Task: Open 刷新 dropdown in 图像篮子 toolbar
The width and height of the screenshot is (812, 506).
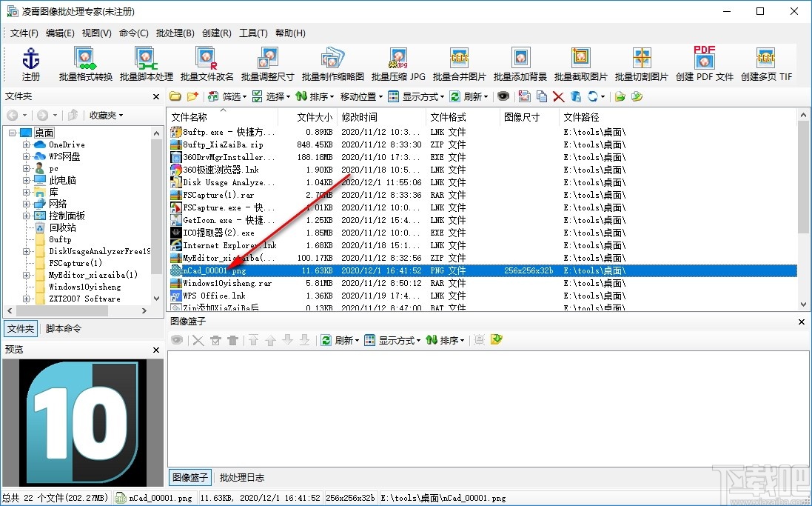Action: coord(340,340)
